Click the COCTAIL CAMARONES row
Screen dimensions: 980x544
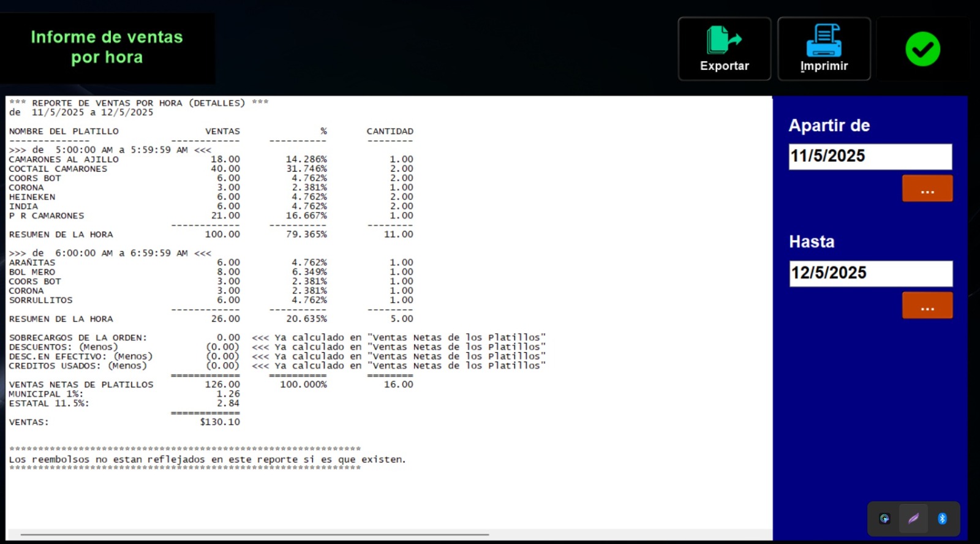point(58,169)
